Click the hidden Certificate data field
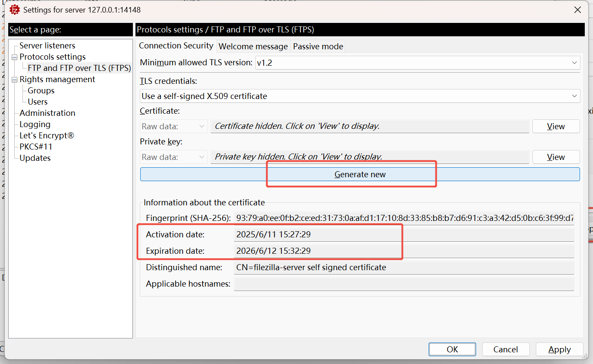Viewport: 593px width, 364px height. [x=370, y=126]
